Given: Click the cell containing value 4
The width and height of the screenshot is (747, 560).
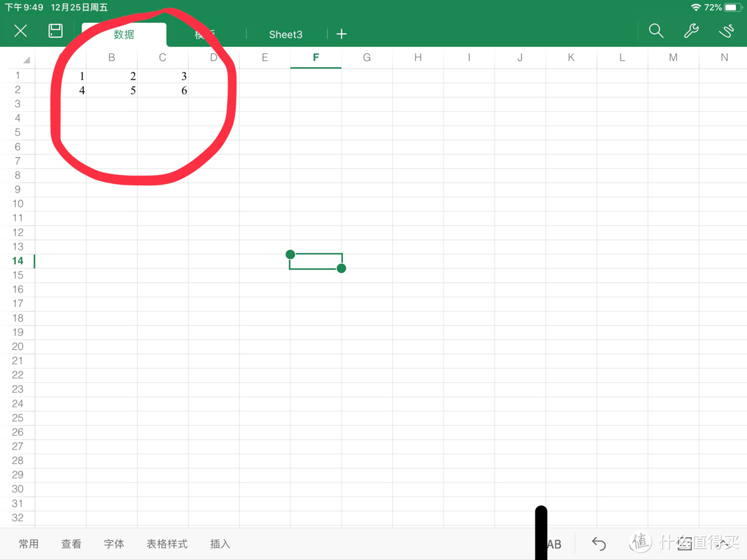Looking at the screenshot, I should coord(60,91).
